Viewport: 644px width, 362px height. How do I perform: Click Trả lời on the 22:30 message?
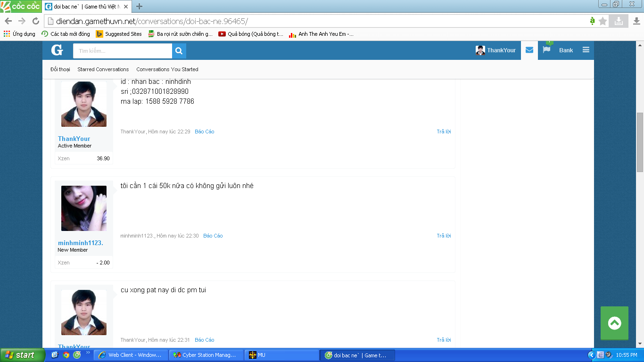444,236
